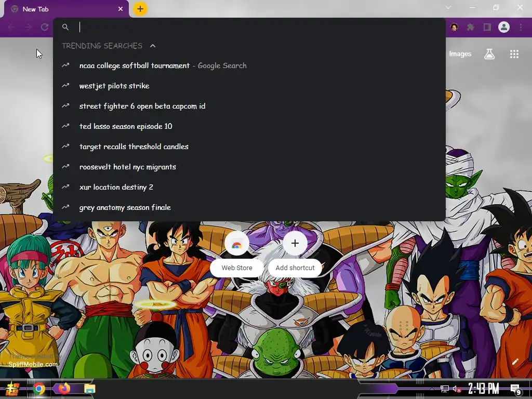Click the Web Store shortcut icon
532x399 pixels.
coord(237,244)
